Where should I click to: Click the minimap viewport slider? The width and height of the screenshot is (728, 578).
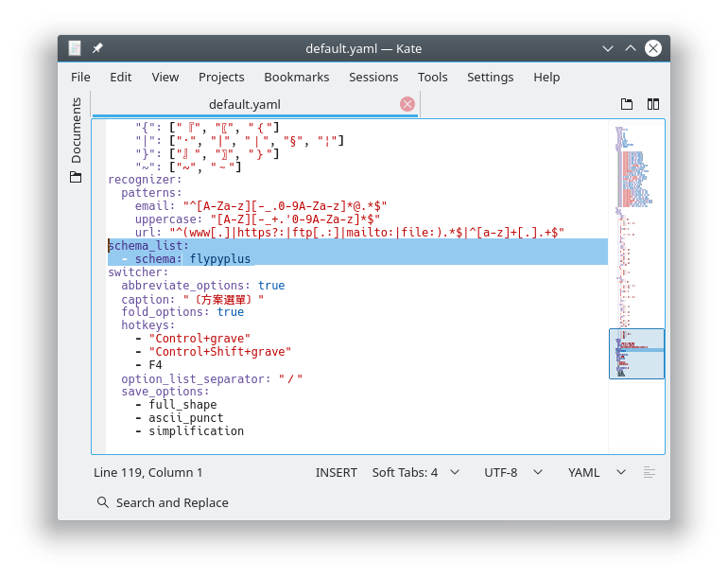(x=636, y=353)
